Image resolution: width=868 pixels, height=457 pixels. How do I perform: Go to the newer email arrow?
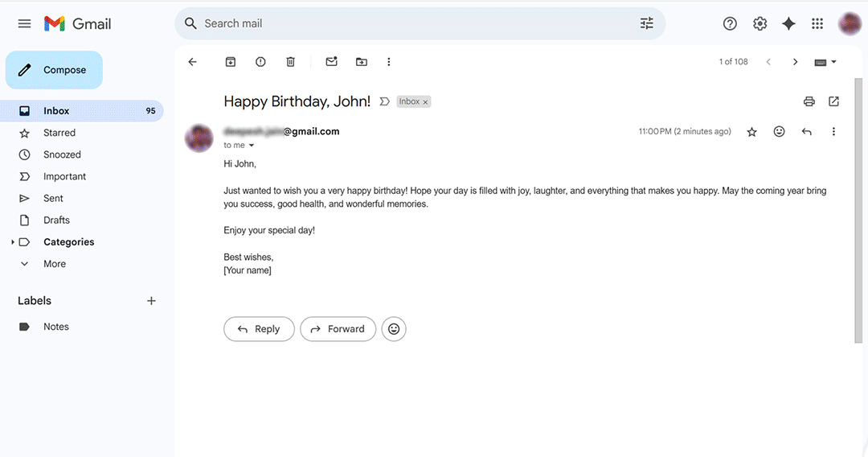(x=768, y=61)
